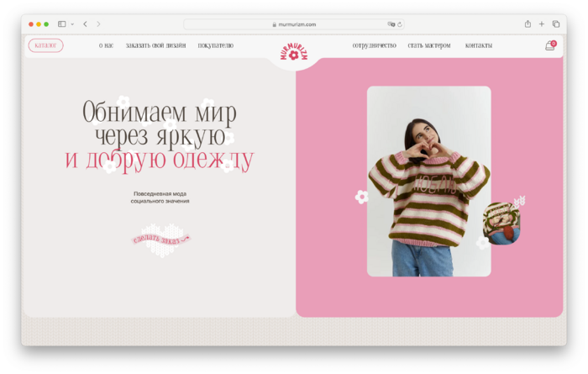Navigate to «контакты»
The height and width of the screenshot is (374, 588).
tap(479, 45)
